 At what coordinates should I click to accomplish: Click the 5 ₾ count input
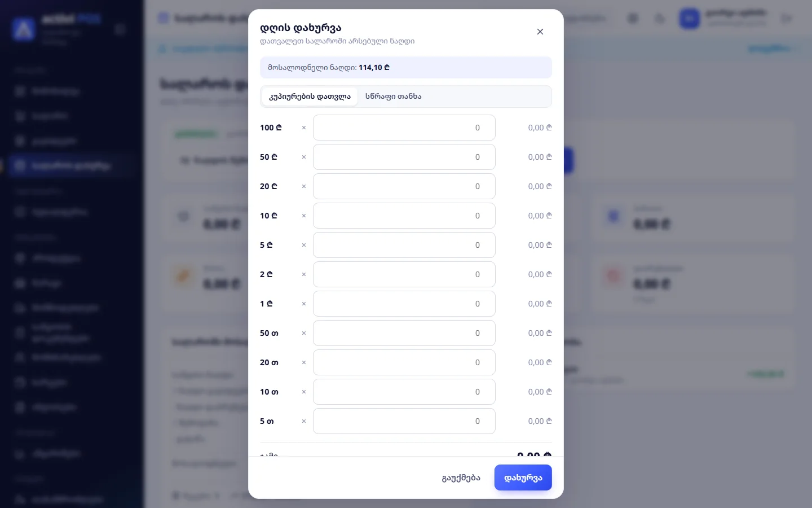point(404,245)
